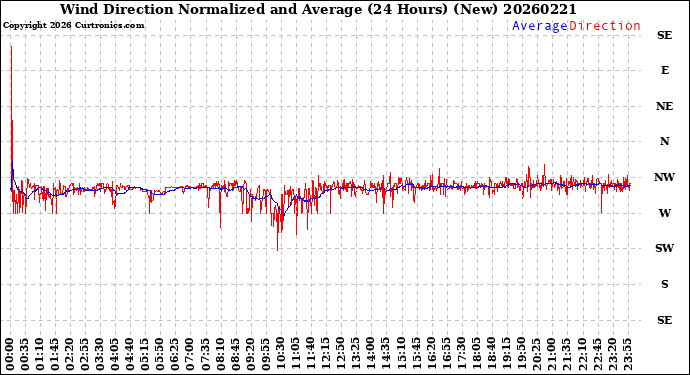Click the bottom SE axis label
Image resolution: width=690 pixels, height=375 pixels.
(x=664, y=320)
